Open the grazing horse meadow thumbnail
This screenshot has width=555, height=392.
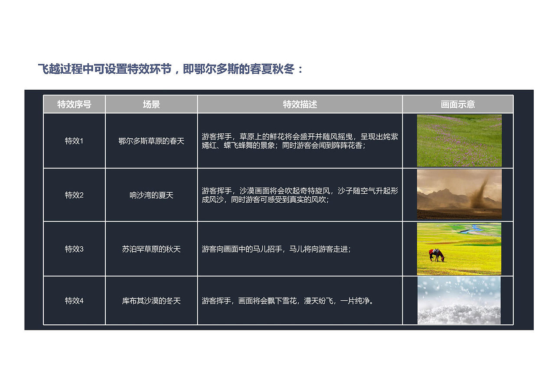[x=459, y=249]
